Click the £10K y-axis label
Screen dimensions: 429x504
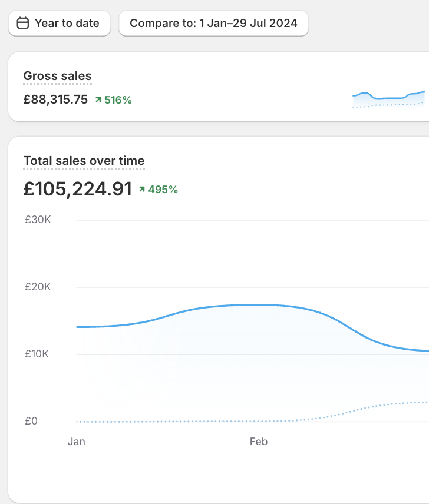pyautogui.click(x=38, y=354)
